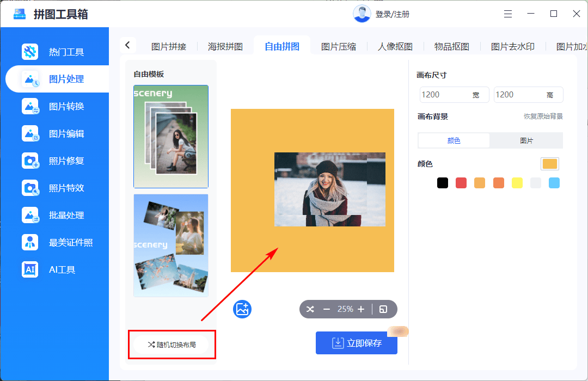Open the hamburger menu in title bar
Viewport: 588px width, 381px height.
click(x=507, y=14)
